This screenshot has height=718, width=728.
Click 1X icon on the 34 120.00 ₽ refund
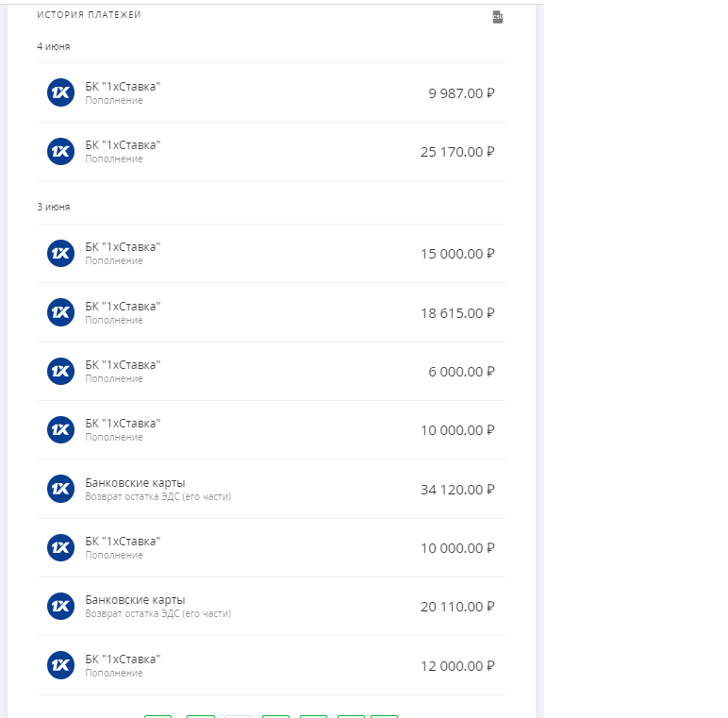60,489
